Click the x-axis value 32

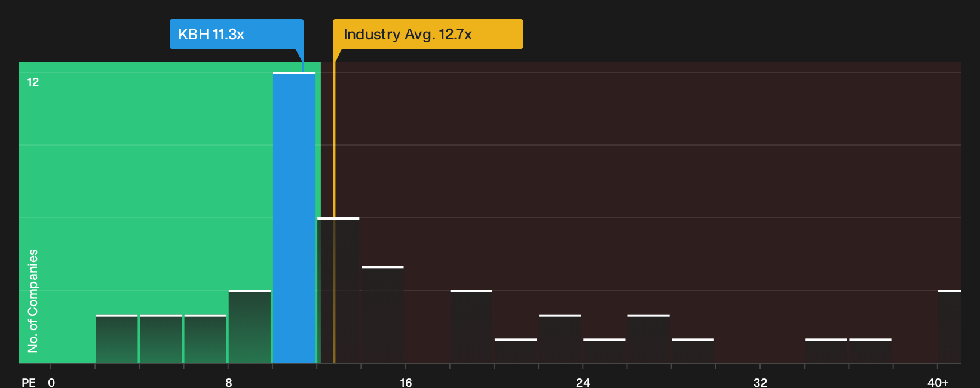760,382
